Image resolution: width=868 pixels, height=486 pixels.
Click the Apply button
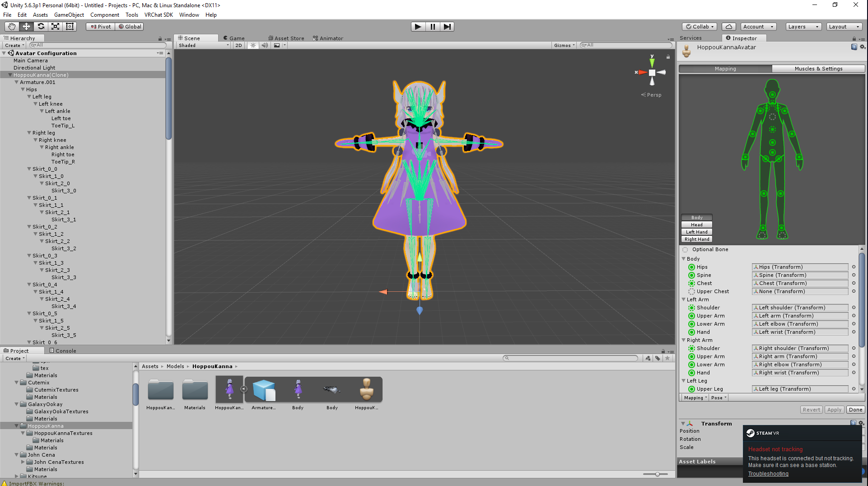[834, 410]
